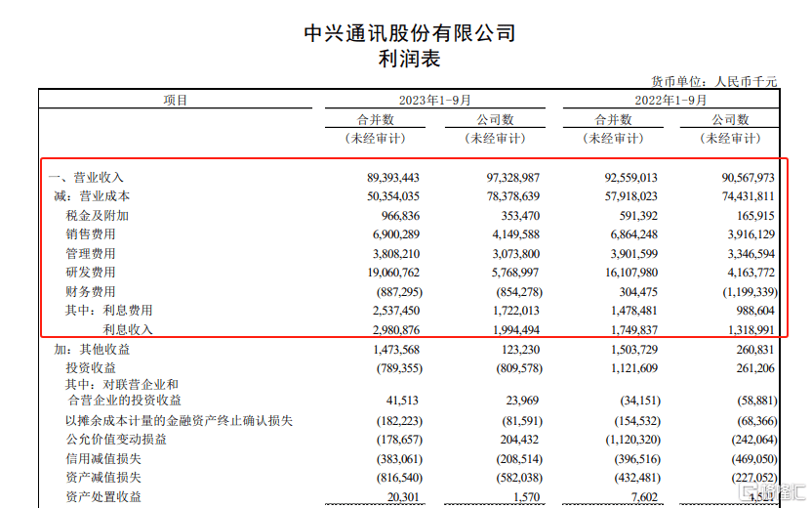This screenshot has width=812, height=508.
Task: Select the 税金及附加 row label
Action: pyautogui.click(x=98, y=216)
